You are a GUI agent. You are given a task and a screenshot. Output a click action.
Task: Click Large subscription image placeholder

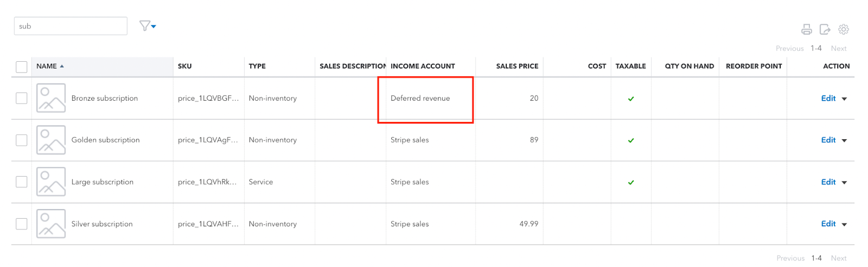click(x=51, y=182)
